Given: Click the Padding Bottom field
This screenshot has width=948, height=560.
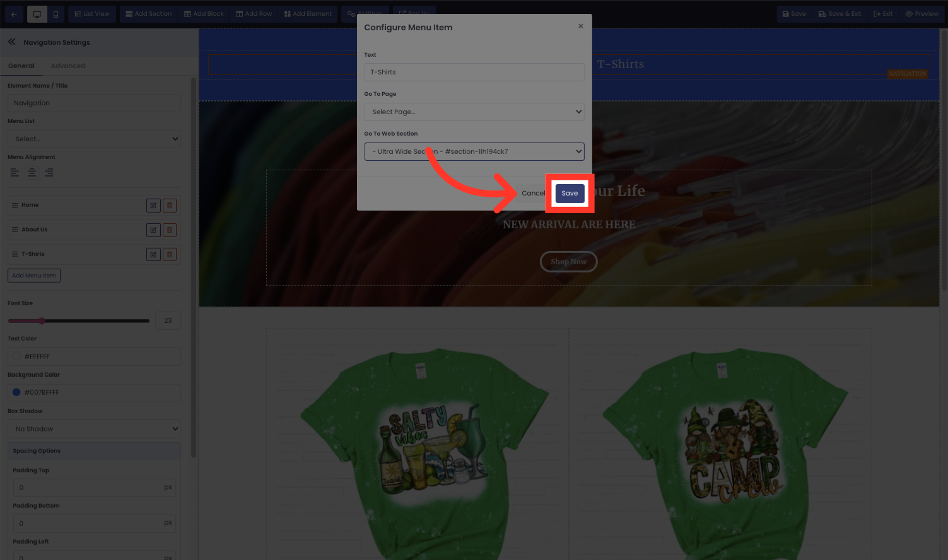Looking at the screenshot, I should [94, 523].
